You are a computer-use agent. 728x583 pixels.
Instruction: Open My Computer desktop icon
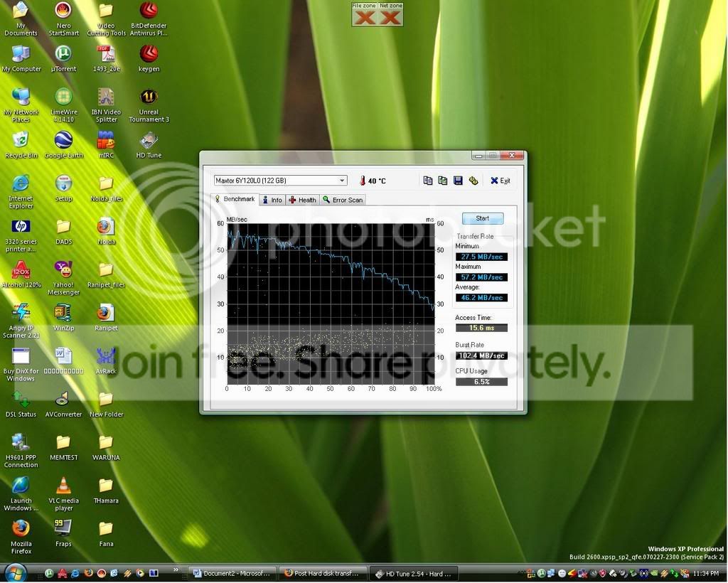(x=21, y=59)
